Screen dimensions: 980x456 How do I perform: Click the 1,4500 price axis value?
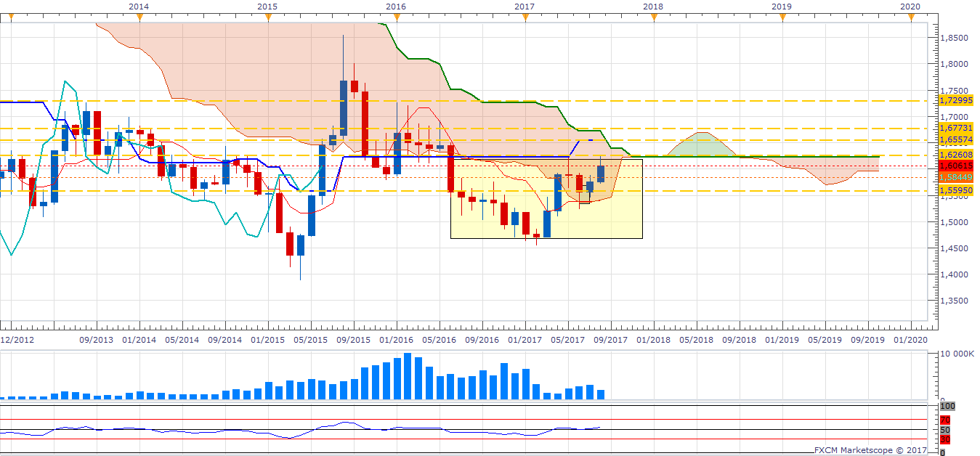(955, 248)
